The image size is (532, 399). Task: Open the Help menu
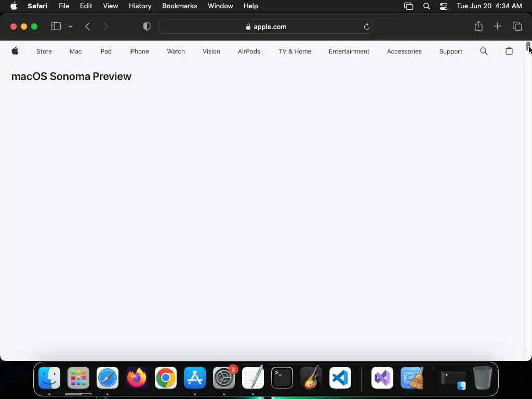tap(251, 6)
